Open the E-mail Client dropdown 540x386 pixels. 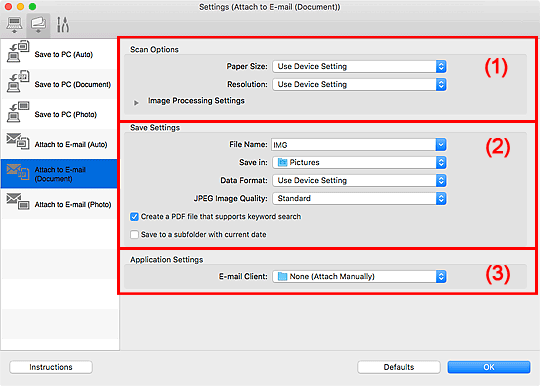click(359, 277)
